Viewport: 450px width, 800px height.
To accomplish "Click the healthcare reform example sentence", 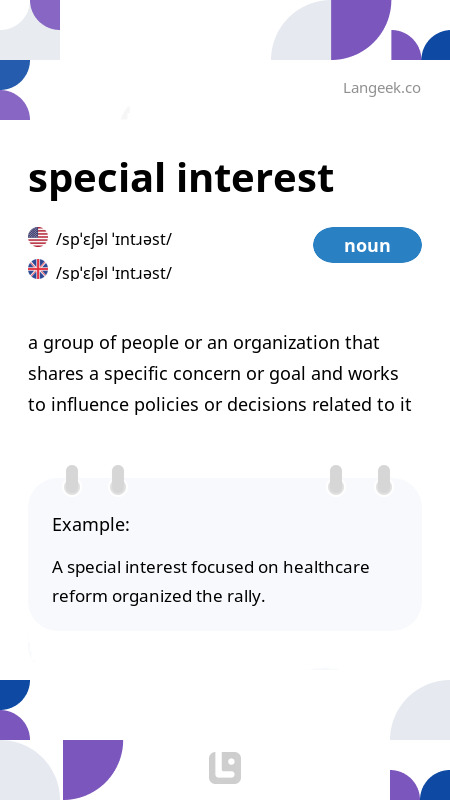I will [x=211, y=582].
